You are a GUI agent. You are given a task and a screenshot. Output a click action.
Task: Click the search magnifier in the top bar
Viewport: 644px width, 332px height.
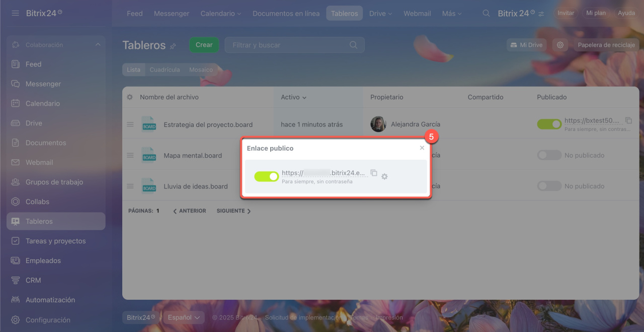pyautogui.click(x=486, y=14)
